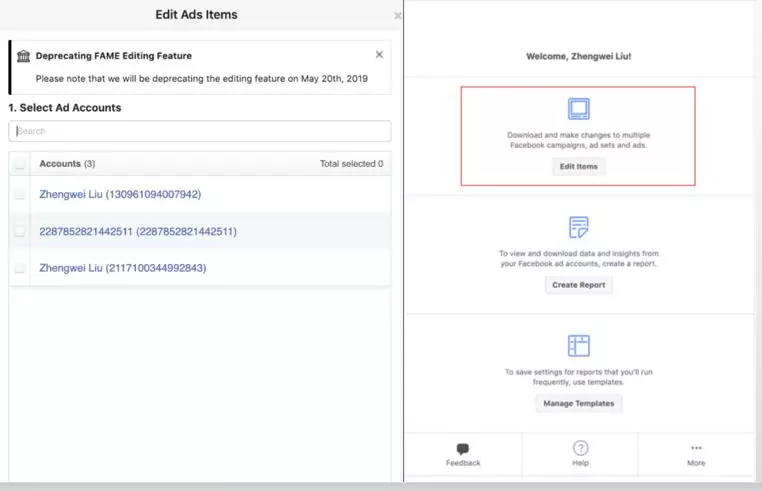Click the Create Report document icon
The width and height of the screenshot is (762, 491).
pyautogui.click(x=578, y=227)
